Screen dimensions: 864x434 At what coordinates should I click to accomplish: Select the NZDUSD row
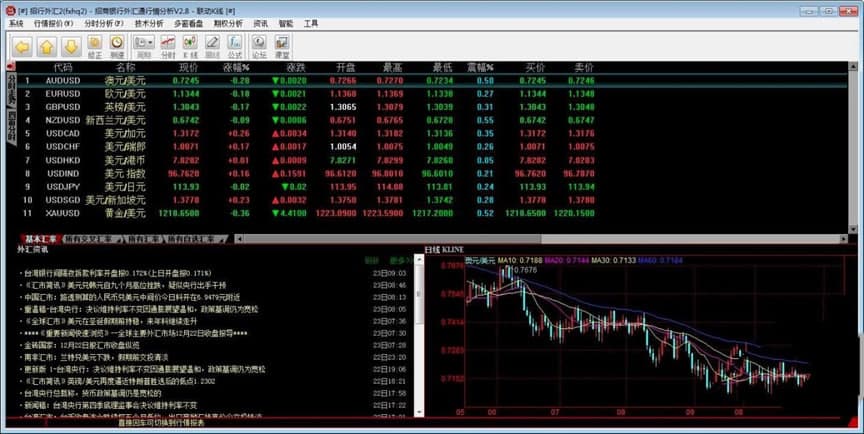(431, 120)
